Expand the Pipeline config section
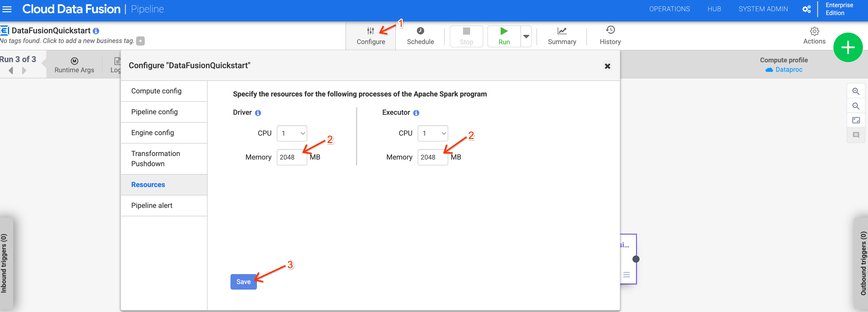The image size is (868, 312). [154, 111]
